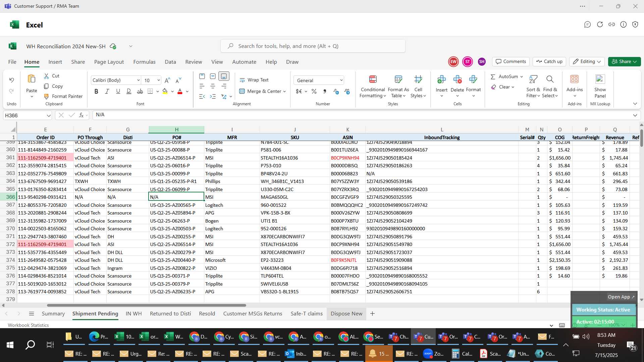Viewport: 644px width, 362px height.
Task: Click Open App in the status widget
Action: [x=621, y=297]
